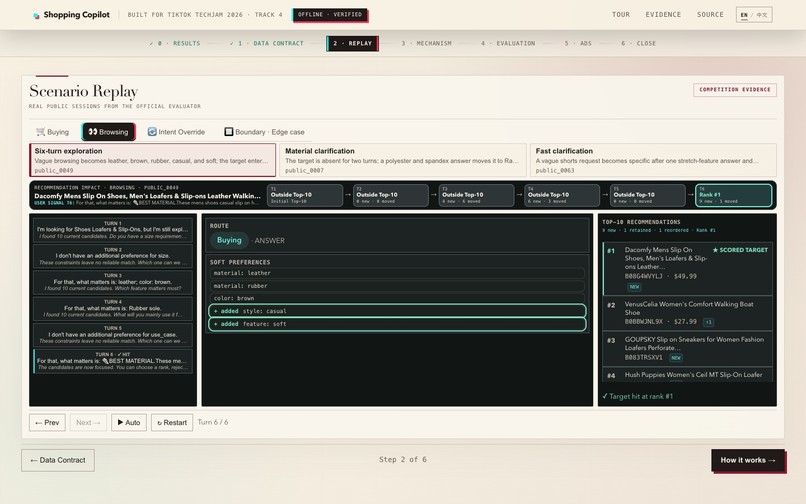
Task: Open the TURN 1 conversation entry
Action: click(113, 230)
